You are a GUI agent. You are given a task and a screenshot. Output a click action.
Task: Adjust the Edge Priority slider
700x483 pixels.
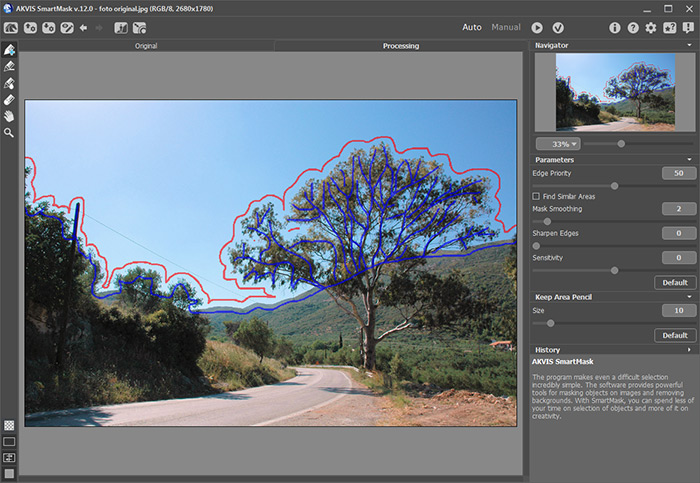coord(614,186)
